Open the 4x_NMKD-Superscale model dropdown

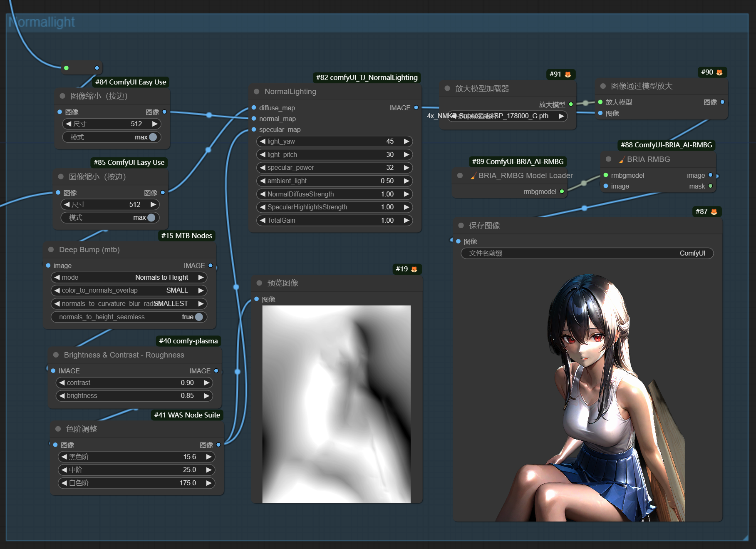point(508,116)
